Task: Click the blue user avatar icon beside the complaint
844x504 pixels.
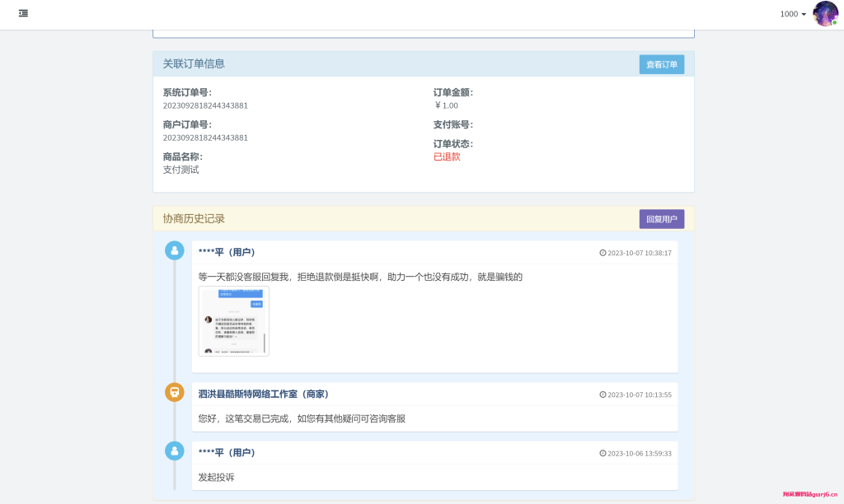Action: (174, 250)
